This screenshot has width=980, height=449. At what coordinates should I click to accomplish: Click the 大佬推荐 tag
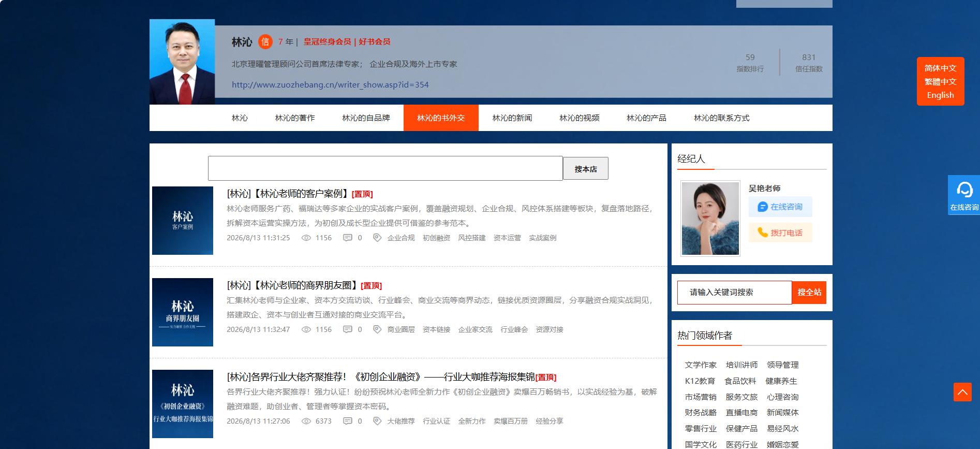coord(401,421)
